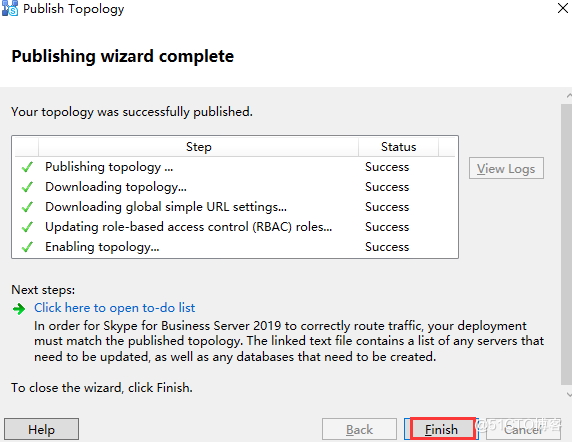Click the Cancel button

(x=523, y=429)
